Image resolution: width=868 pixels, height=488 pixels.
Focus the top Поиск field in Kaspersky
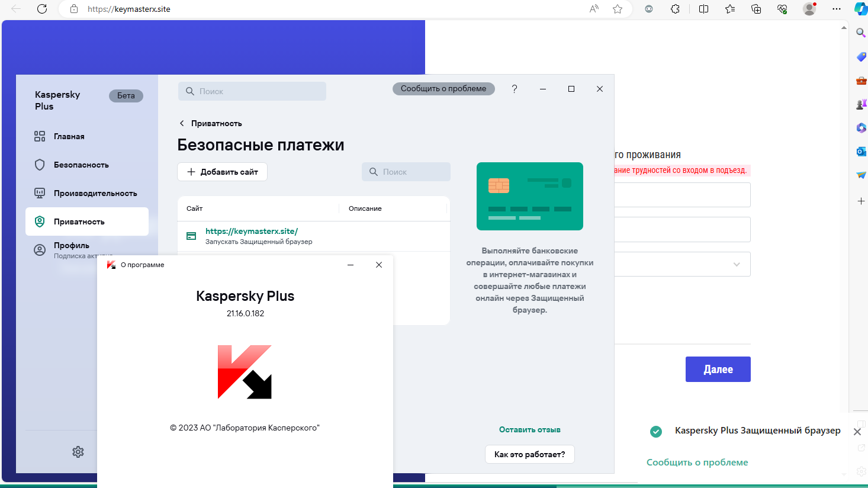(252, 91)
